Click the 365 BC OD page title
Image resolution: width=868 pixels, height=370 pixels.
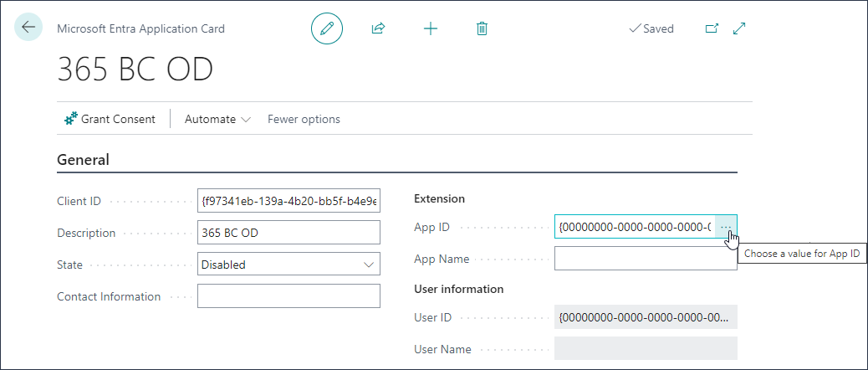135,70
